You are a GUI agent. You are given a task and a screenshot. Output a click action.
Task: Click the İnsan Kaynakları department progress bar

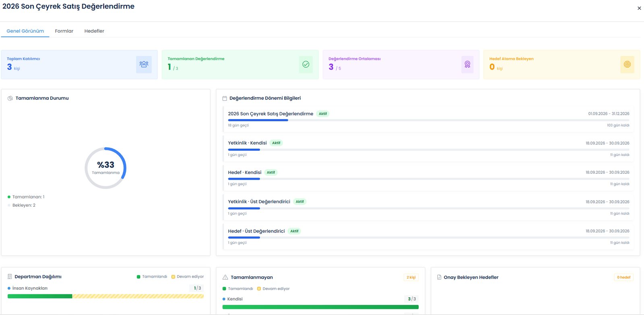pos(105,296)
